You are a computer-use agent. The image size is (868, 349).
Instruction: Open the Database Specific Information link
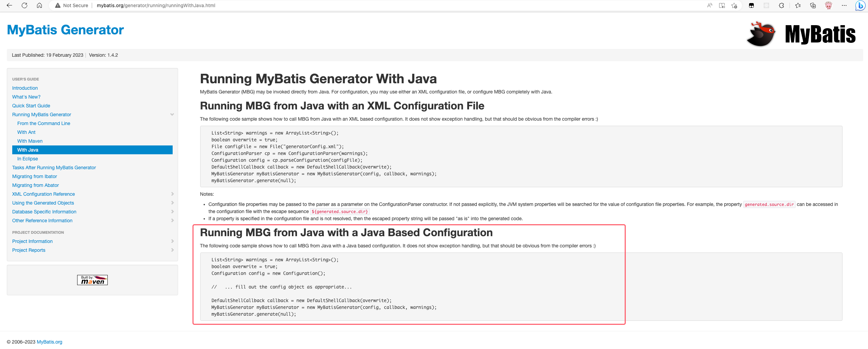(44, 212)
